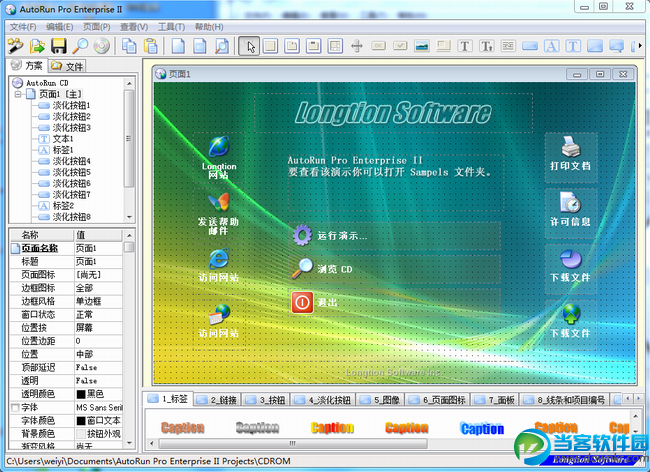Select the table grid panel tool

335,46
